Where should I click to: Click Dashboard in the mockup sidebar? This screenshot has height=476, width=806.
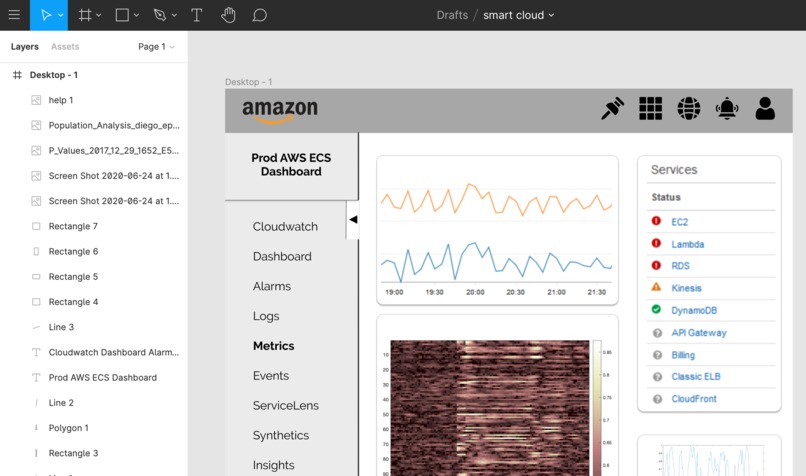(x=282, y=256)
